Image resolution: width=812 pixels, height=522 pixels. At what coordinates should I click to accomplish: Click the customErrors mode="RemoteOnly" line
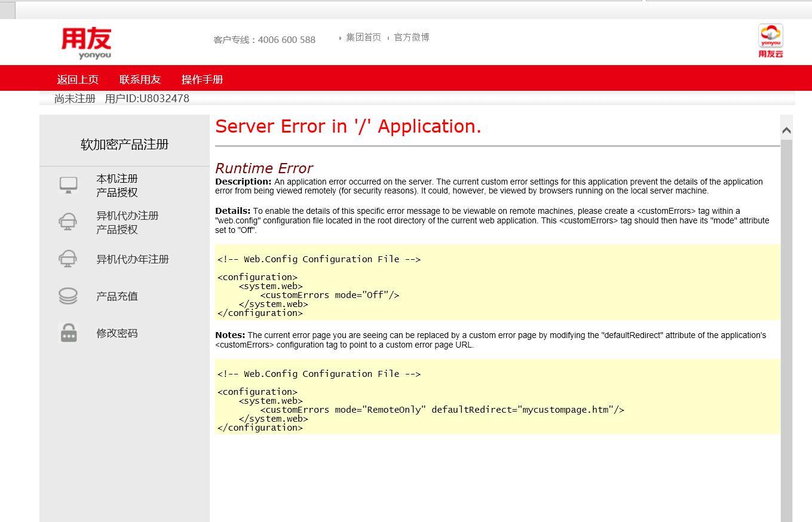click(442, 410)
